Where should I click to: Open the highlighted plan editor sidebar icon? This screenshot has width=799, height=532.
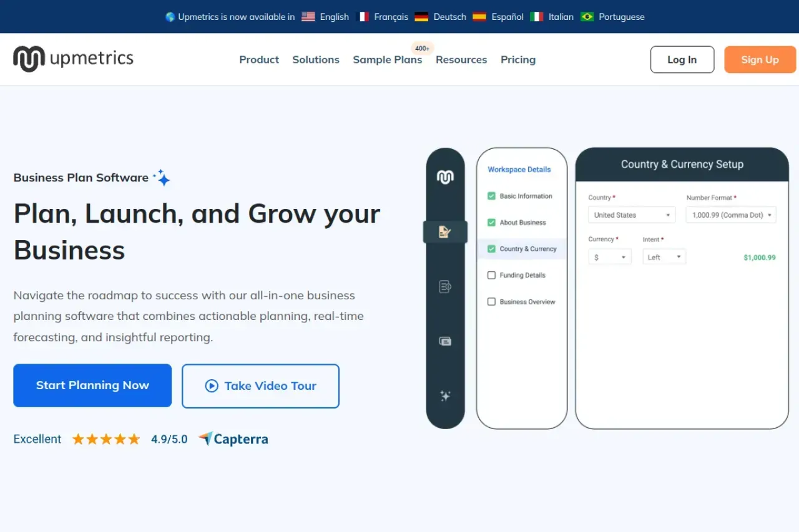coord(445,232)
